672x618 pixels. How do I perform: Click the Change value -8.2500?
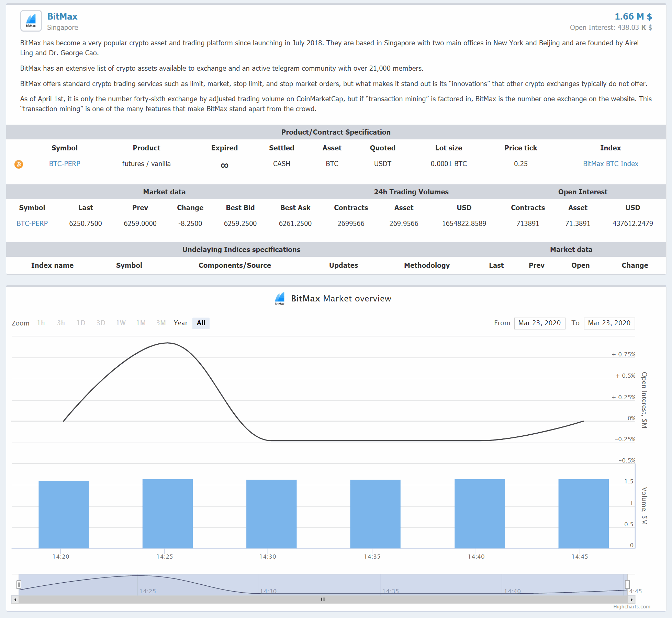coord(190,224)
